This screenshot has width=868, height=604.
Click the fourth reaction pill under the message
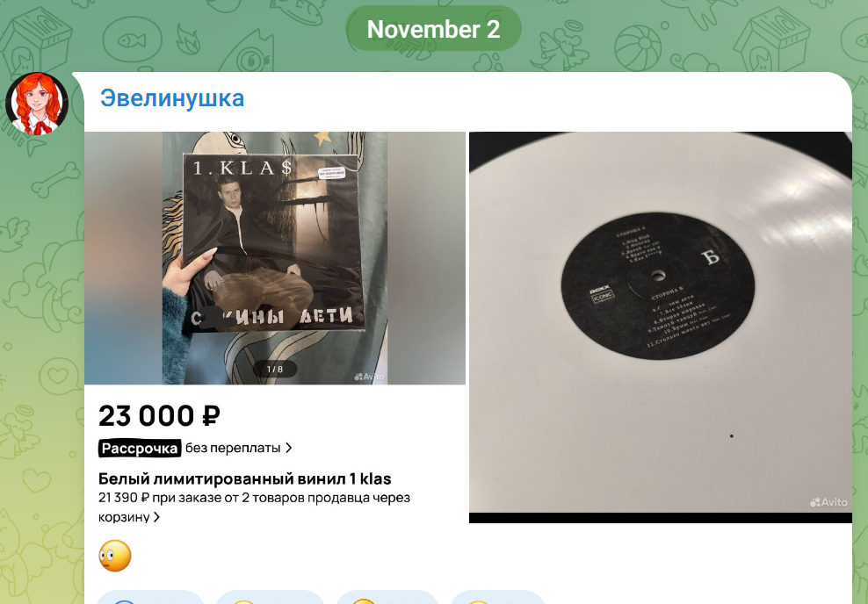(497, 597)
